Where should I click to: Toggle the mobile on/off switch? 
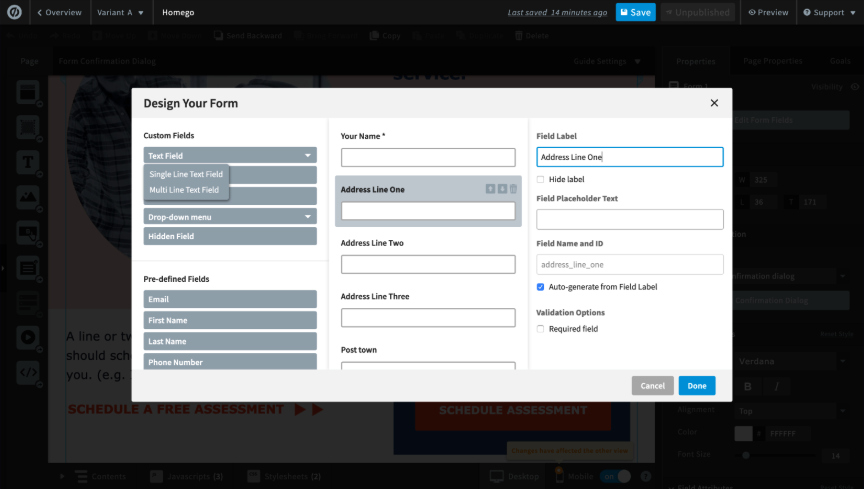click(x=616, y=476)
